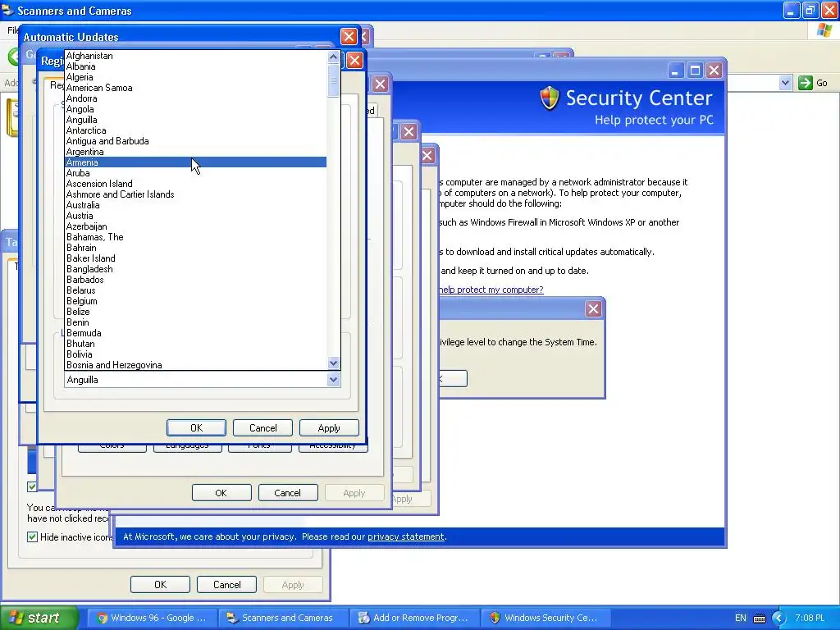Select Bermuda list entry
The height and width of the screenshot is (630, 840).
(x=195, y=333)
